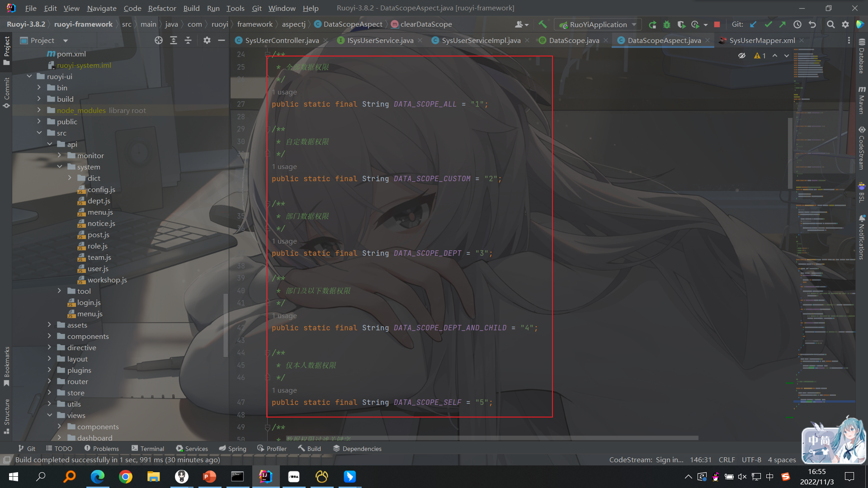The image size is (868, 488).
Task: Open the Terminal tool window
Action: [x=148, y=448]
